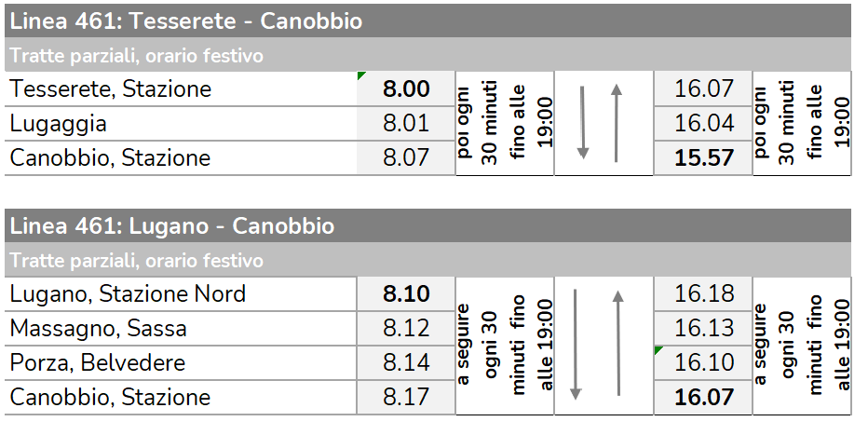Click the 16.18 Lugano arrival cell
The width and height of the screenshot is (868, 435).
point(703,293)
